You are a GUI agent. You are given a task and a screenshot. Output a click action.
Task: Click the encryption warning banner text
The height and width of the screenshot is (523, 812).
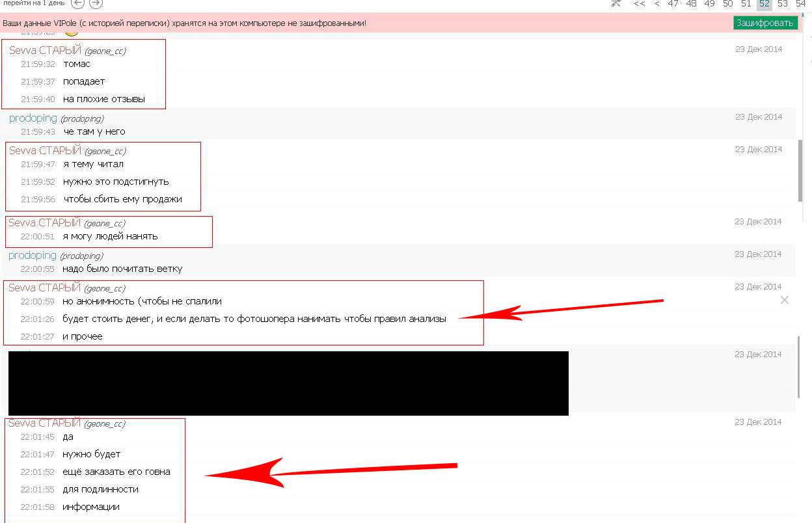click(x=184, y=23)
